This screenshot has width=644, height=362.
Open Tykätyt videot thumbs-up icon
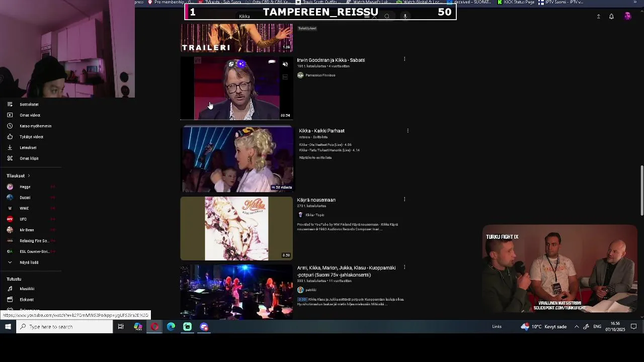(x=10, y=137)
